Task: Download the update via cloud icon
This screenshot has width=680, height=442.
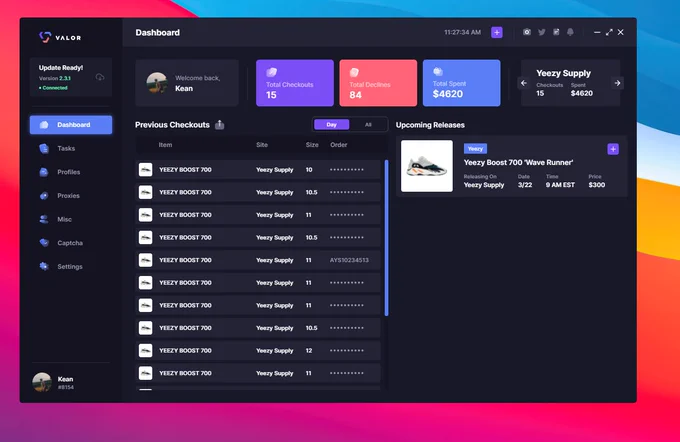Action: [x=100, y=77]
